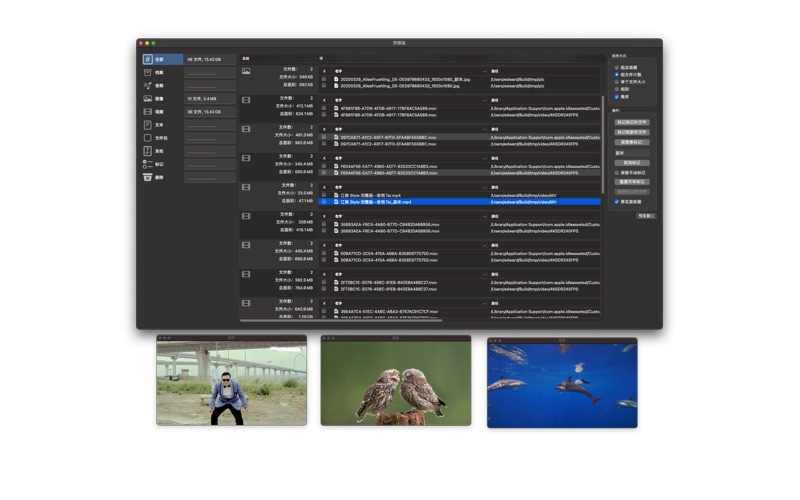The image size is (800, 500).
Task: Click the 音频 (Audio) music note icon
Action: [x=147, y=86]
